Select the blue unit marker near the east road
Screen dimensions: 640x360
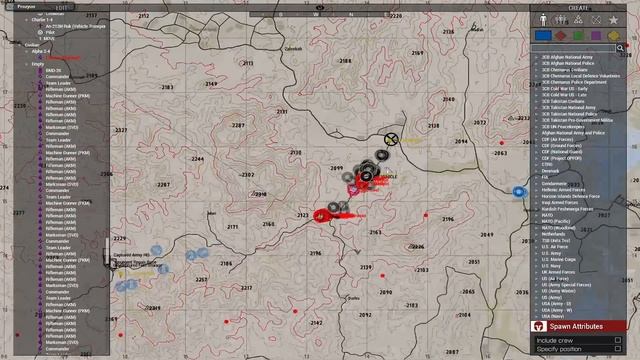[x=519, y=192]
